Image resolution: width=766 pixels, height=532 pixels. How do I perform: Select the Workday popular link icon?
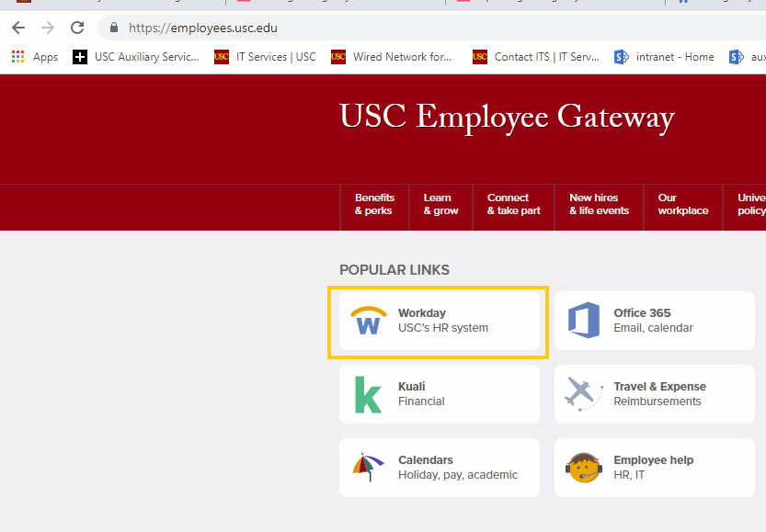367,320
